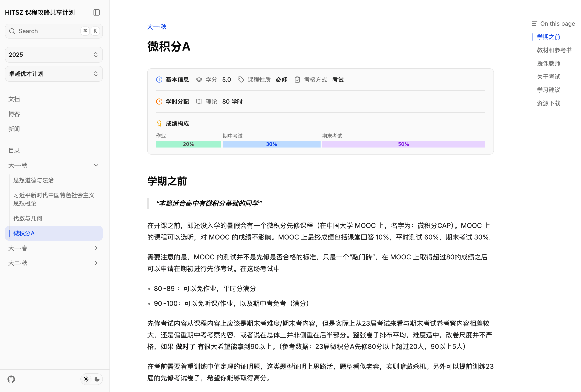Focus the Search input field
This screenshot has width=581, height=392.
[54, 31]
